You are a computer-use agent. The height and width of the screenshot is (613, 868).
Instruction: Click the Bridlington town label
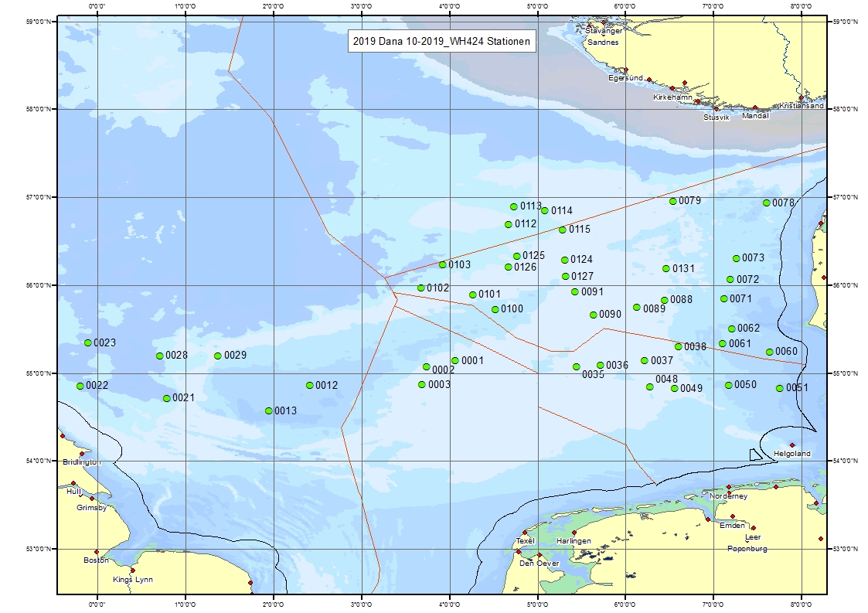pyautogui.click(x=82, y=462)
